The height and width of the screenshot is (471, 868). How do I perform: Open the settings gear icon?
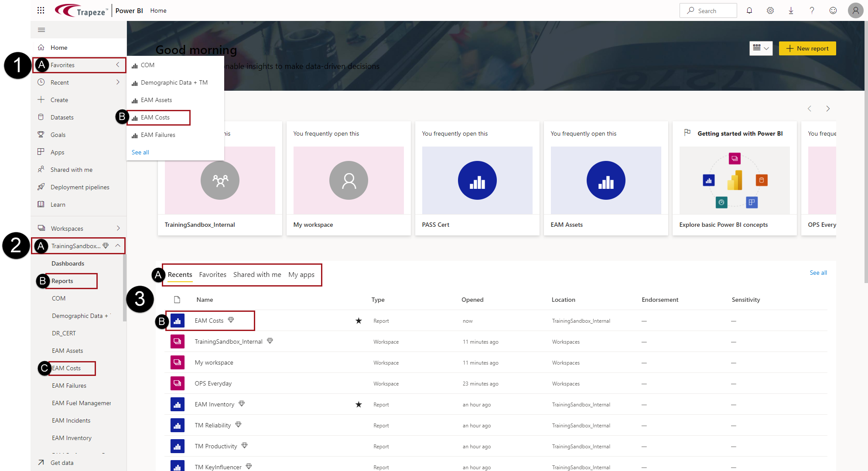click(x=770, y=10)
